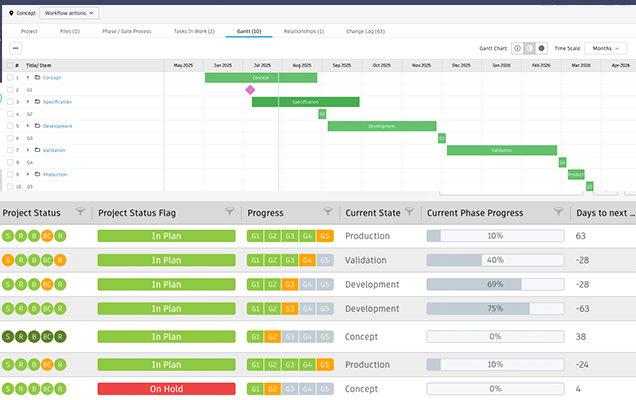This screenshot has width=636, height=400.
Task: Click the red On Hold status flag
Action: [166, 387]
